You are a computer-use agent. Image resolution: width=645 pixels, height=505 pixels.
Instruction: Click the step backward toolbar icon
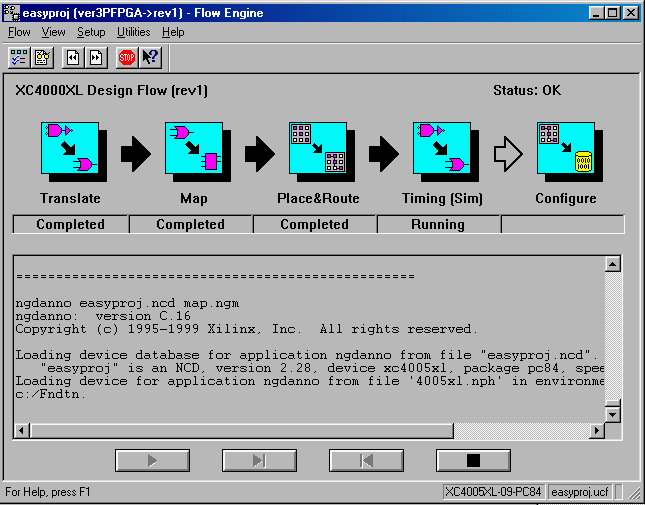pos(73,58)
